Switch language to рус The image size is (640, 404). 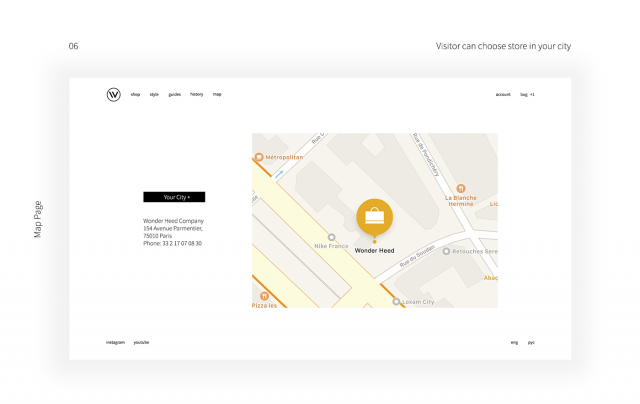tap(531, 342)
